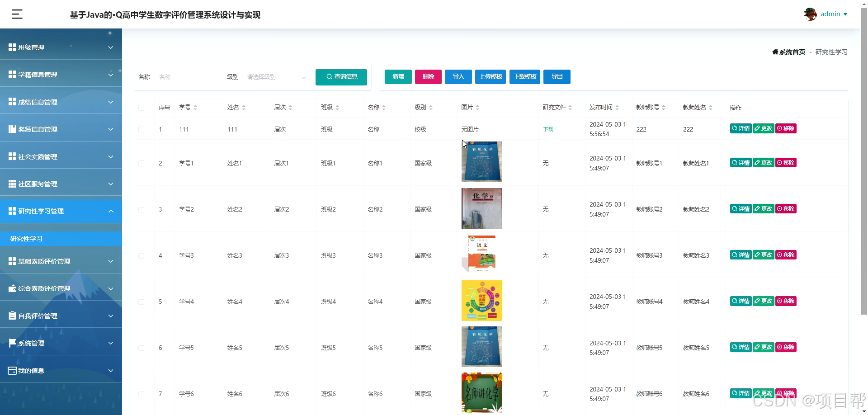This screenshot has width=868, height=415.
Task: Check the row checkbox for 学号4
Action: [x=142, y=302]
